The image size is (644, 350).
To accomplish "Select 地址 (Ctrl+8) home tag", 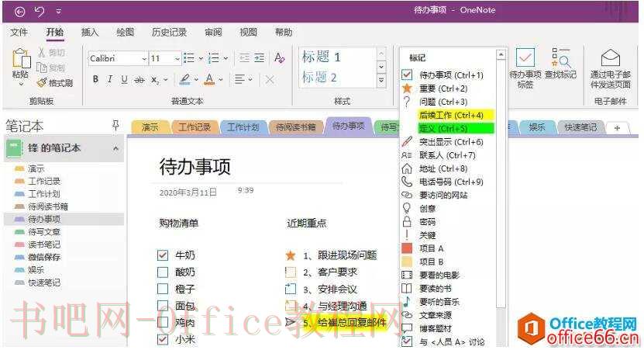I will coord(448,168).
